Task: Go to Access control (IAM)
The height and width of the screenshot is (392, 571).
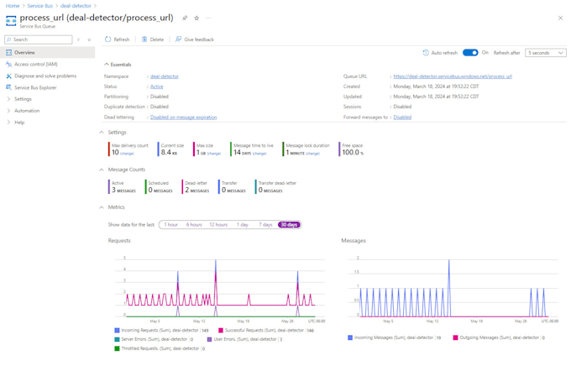Action: (35, 64)
